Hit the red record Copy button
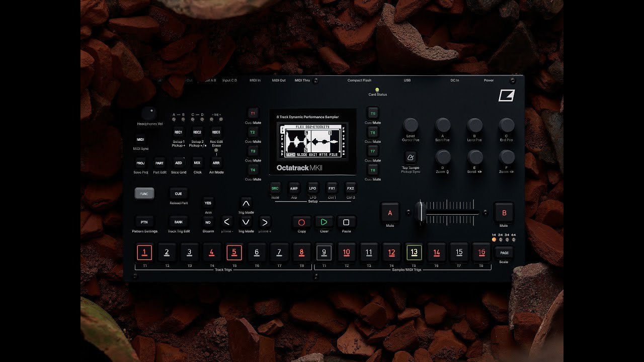Image resolution: width=644 pixels, height=362 pixels. point(302,222)
